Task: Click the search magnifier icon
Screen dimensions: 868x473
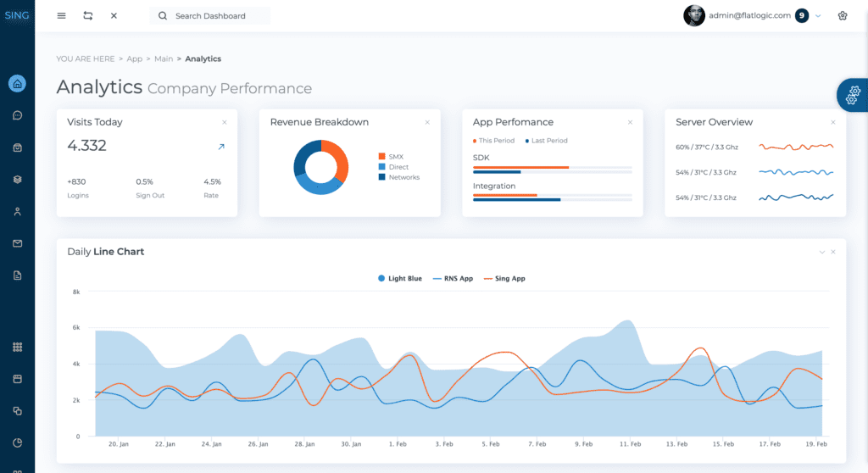Action: (x=163, y=15)
